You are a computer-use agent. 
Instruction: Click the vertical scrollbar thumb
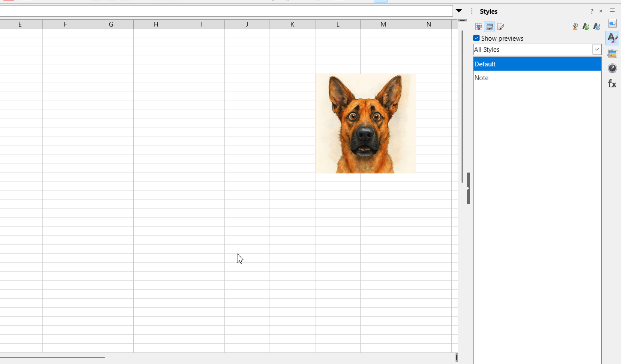tap(462, 107)
